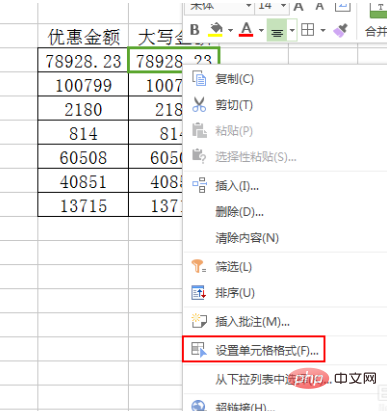387x411 pixels.
Task: Decrease font size with small A
Action: pyautogui.click(x=320, y=6)
